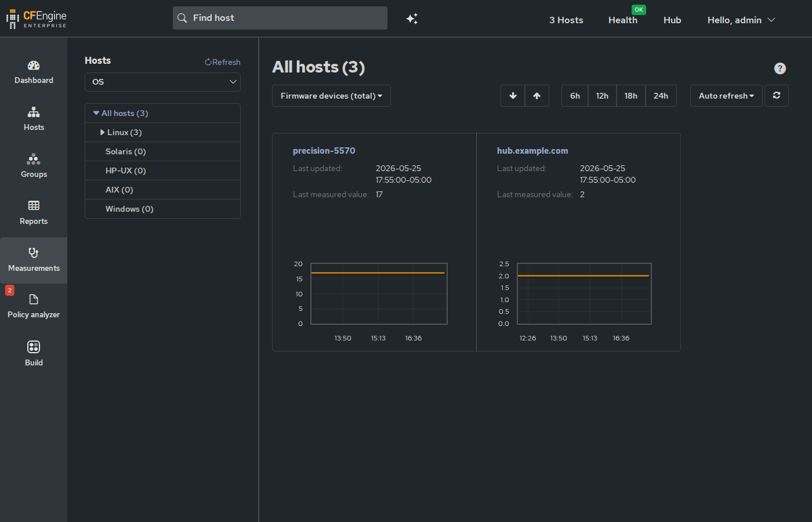This screenshot has width=812, height=522.
Task: Set time range to 6h
Action: pyautogui.click(x=575, y=96)
